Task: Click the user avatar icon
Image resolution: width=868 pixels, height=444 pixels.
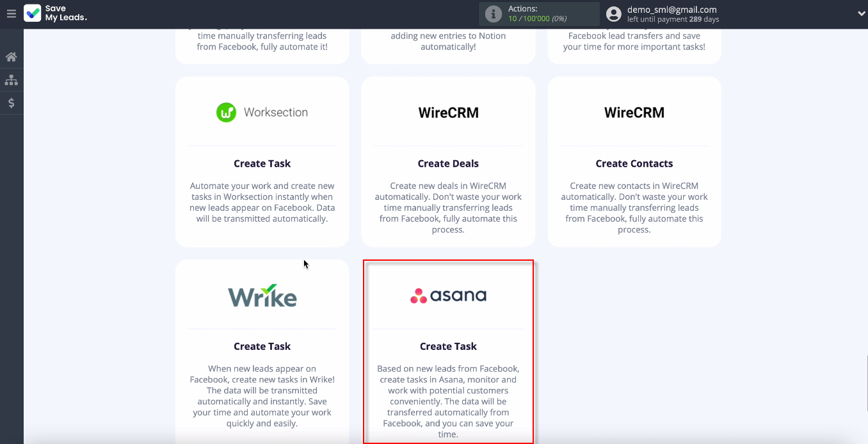Action: pos(614,13)
